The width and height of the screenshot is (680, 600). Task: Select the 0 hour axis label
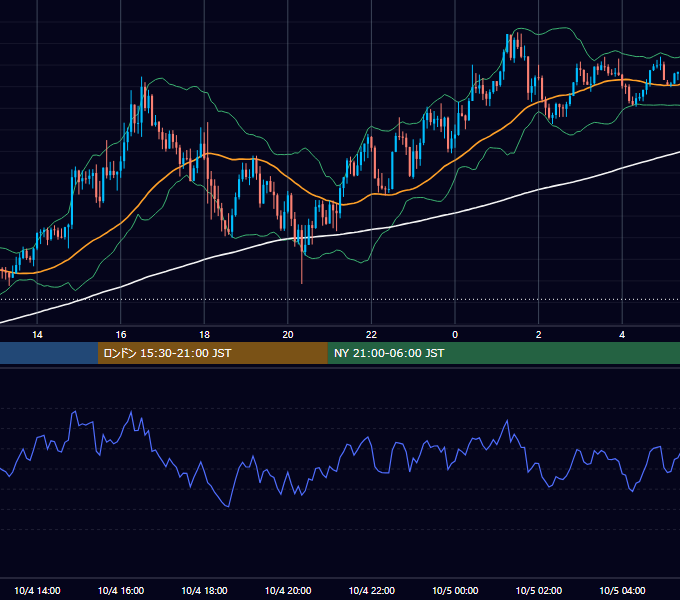pos(455,335)
